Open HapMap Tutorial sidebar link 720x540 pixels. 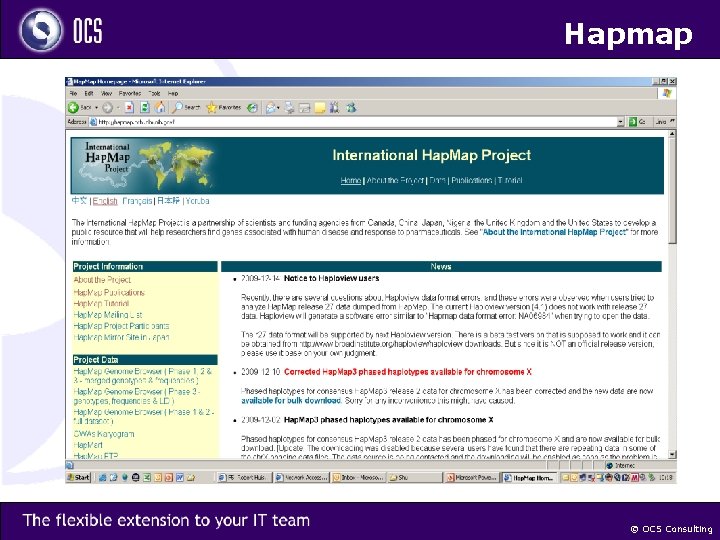[x=101, y=304]
